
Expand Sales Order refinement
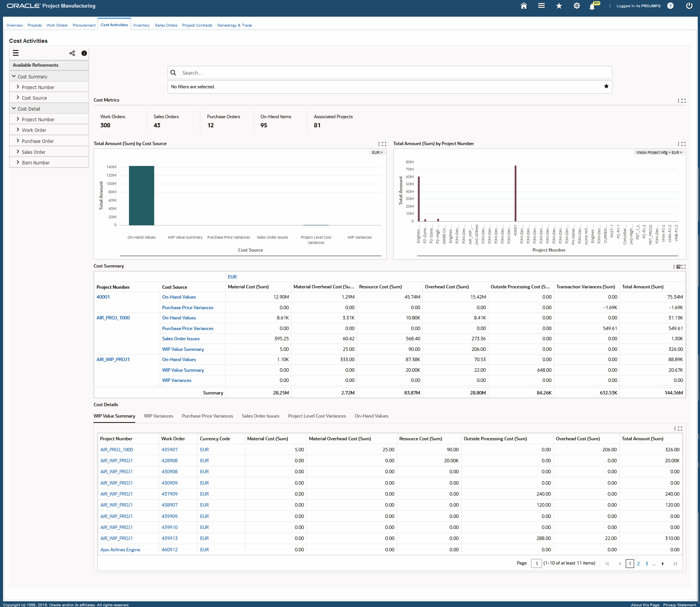[x=18, y=152]
